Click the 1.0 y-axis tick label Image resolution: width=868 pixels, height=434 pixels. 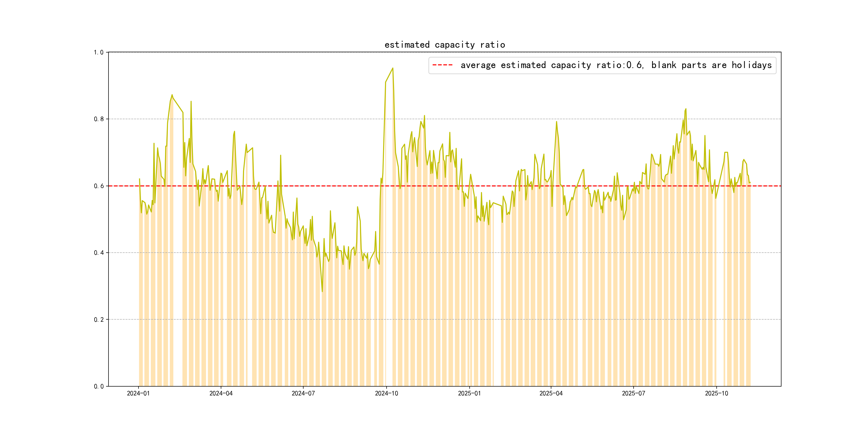(98, 52)
